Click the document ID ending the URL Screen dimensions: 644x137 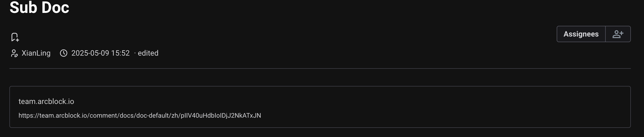(x=221, y=116)
